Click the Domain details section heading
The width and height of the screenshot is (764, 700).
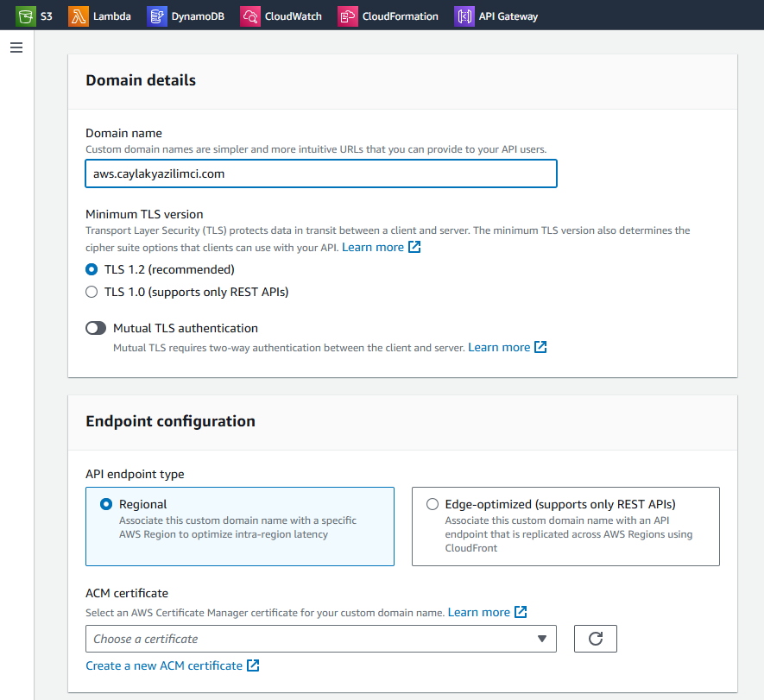pos(141,80)
